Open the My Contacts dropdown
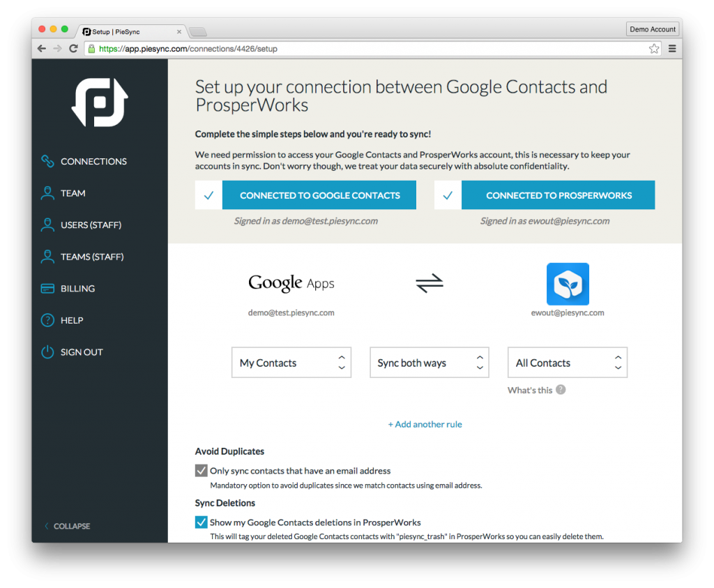This screenshot has height=588, width=714. point(291,363)
